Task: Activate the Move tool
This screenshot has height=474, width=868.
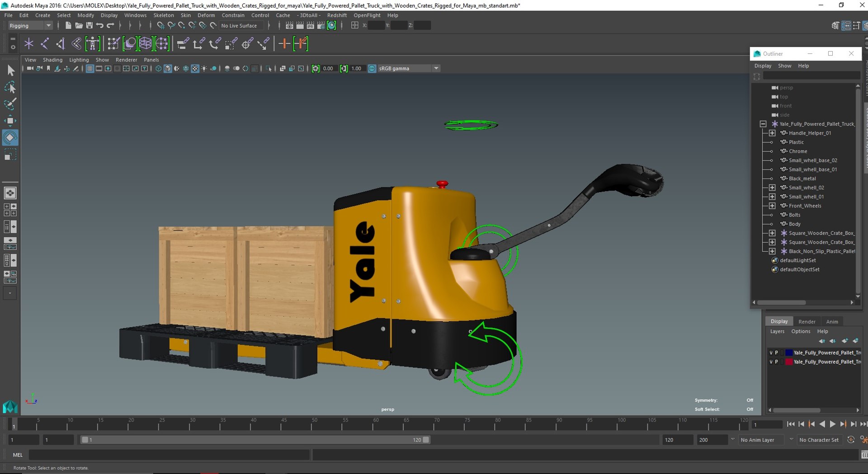Action: tap(10, 121)
